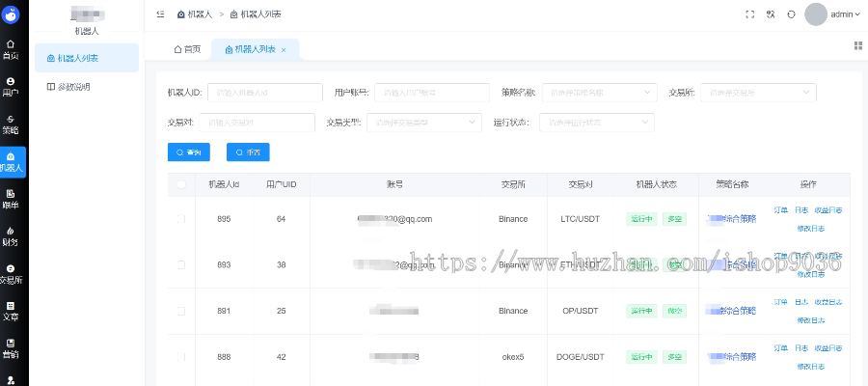Click the language translate icon

pos(771,14)
